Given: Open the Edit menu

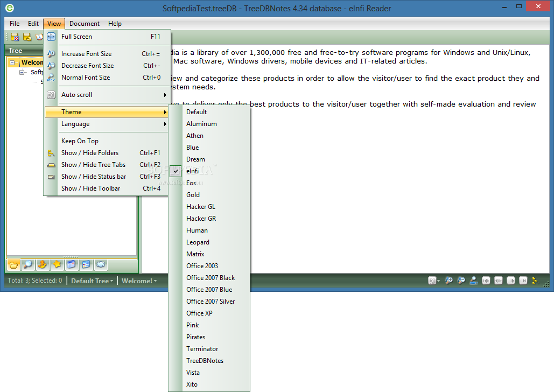Looking at the screenshot, I should point(33,24).
